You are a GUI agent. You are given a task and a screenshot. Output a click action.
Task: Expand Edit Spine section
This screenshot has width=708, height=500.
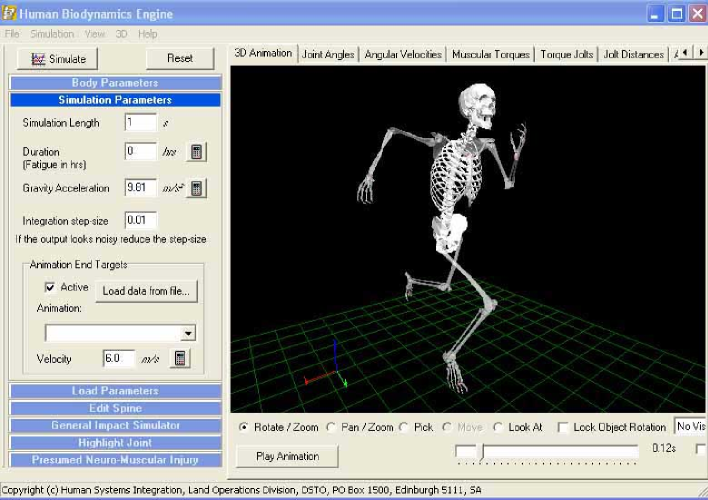(x=115, y=408)
